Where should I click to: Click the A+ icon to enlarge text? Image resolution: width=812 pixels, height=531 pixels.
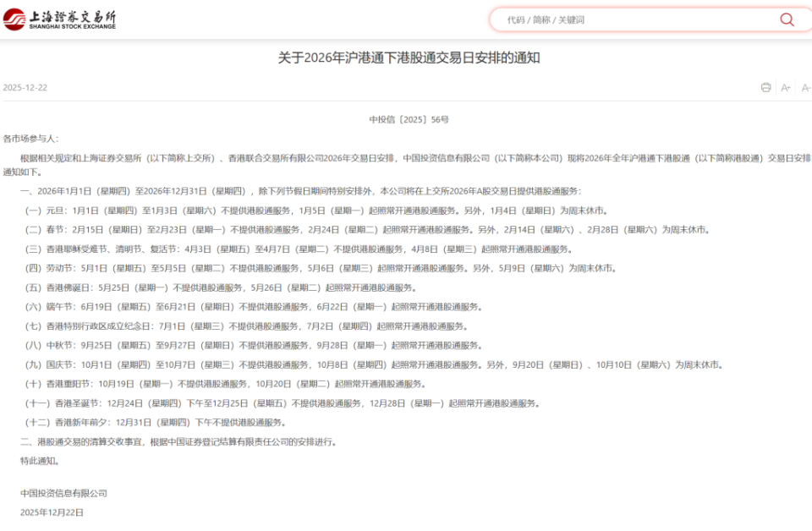coord(785,87)
